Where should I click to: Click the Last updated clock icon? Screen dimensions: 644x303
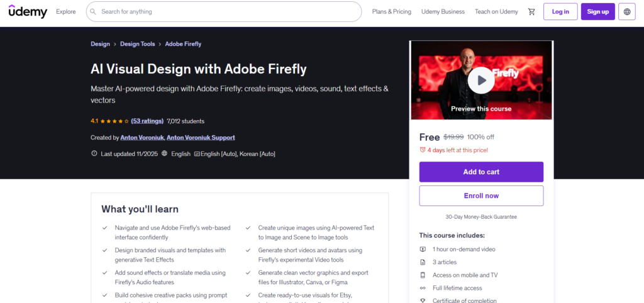(x=94, y=153)
